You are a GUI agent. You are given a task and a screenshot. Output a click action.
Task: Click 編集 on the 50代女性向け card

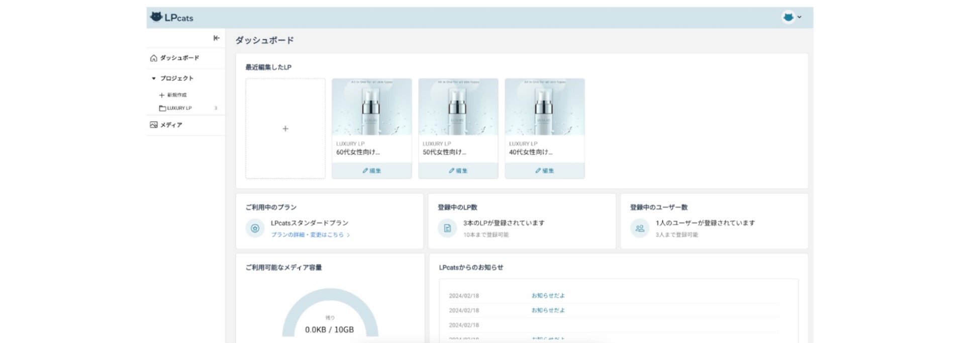tap(458, 171)
